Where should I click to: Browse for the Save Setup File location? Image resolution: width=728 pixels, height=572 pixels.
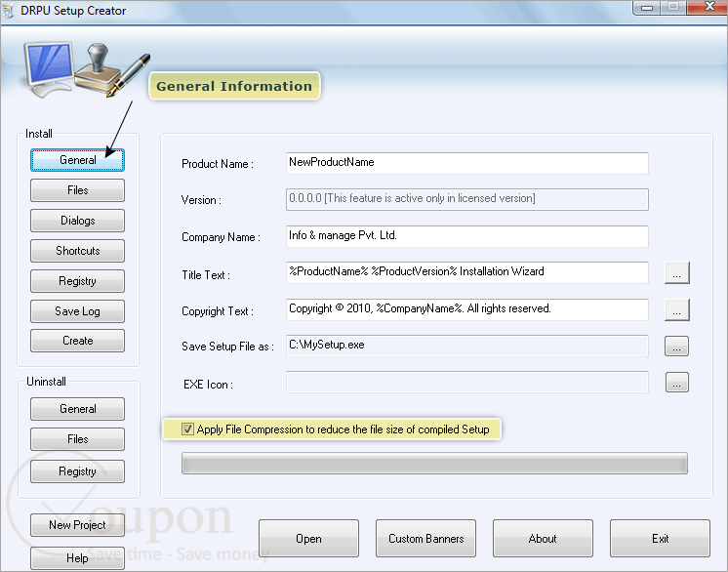tap(677, 347)
